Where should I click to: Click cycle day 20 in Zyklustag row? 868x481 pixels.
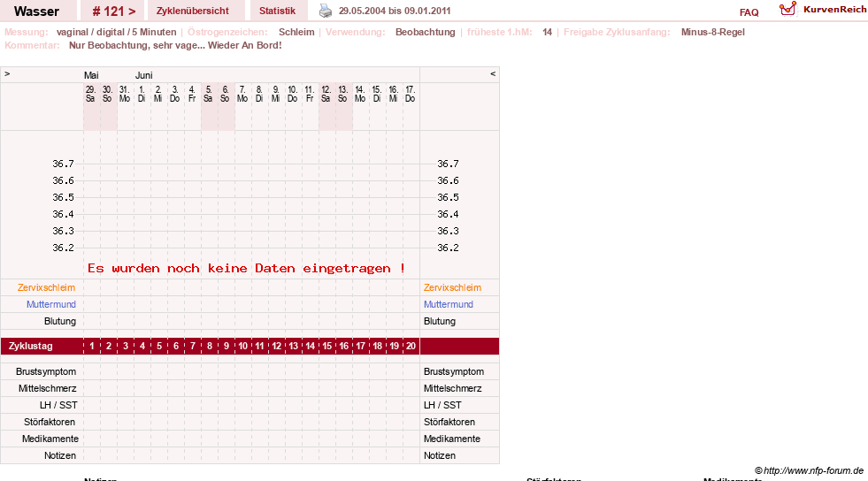click(x=411, y=346)
